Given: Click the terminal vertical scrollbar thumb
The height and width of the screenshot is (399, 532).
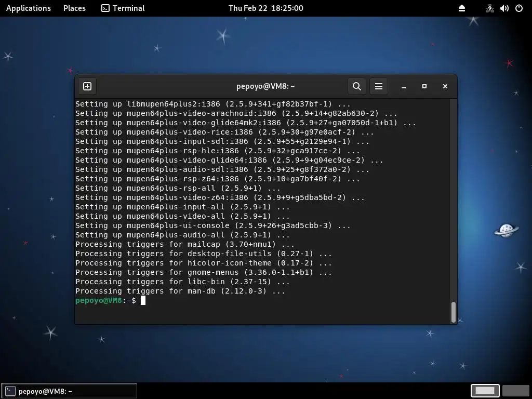Looking at the screenshot, I should [453, 312].
